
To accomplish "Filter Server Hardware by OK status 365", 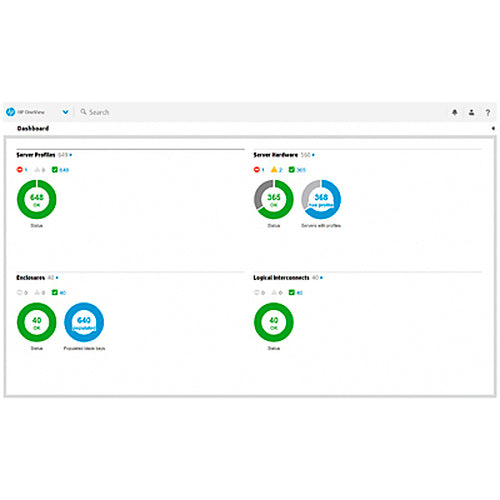I will point(297,170).
